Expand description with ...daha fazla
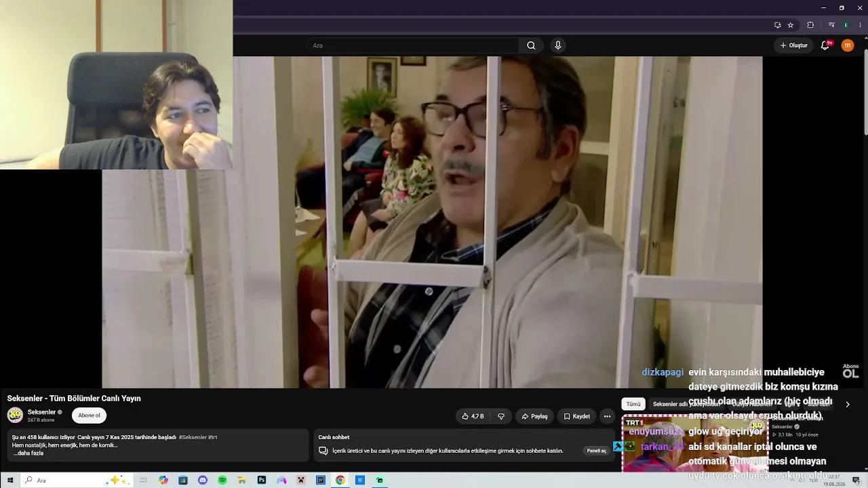868x488 pixels. (28, 453)
